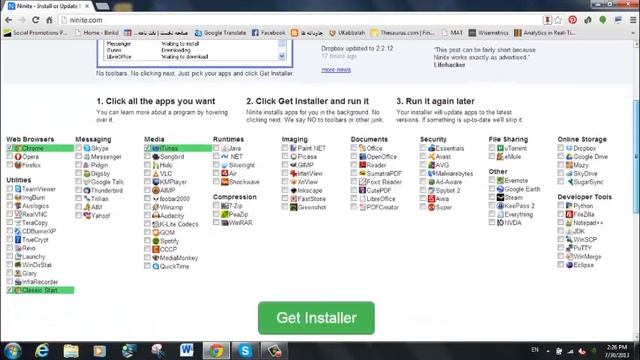Open the Google Translate bookmark

point(220,33)
